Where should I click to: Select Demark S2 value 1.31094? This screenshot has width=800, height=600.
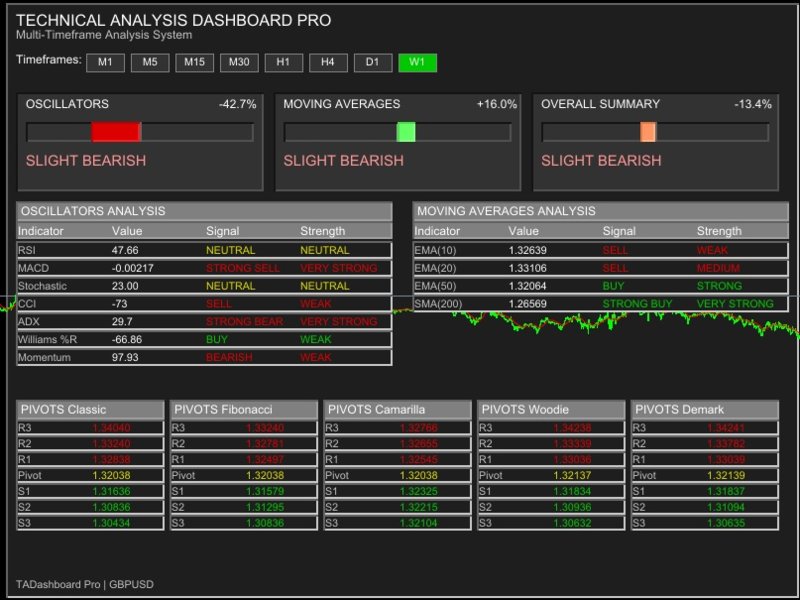726,507
